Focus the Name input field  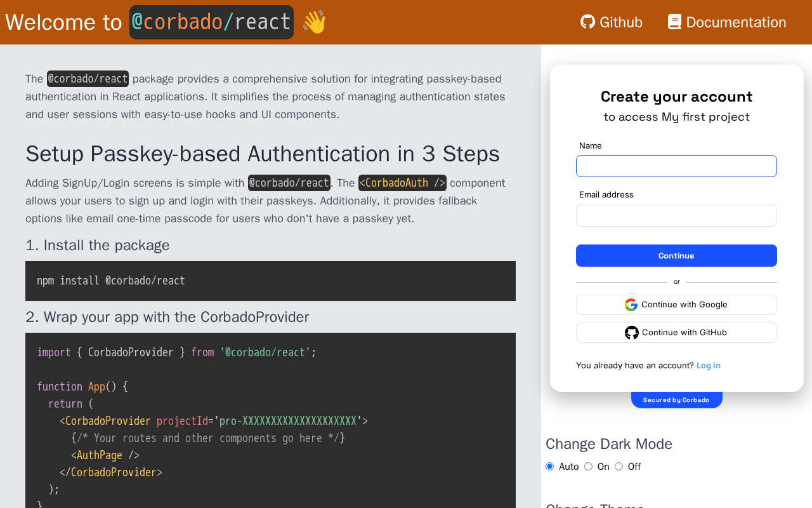coord(676,166)
